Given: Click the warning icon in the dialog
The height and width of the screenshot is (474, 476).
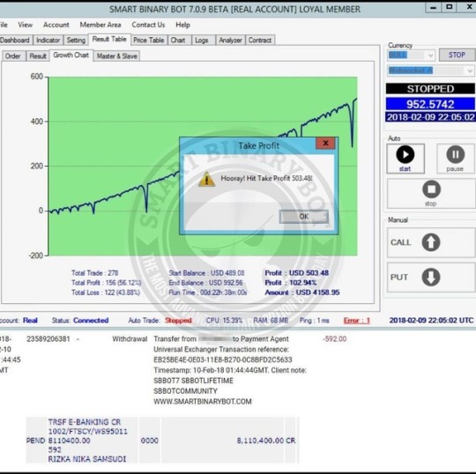Looking at the screenshot, I should tap(207, 179).
